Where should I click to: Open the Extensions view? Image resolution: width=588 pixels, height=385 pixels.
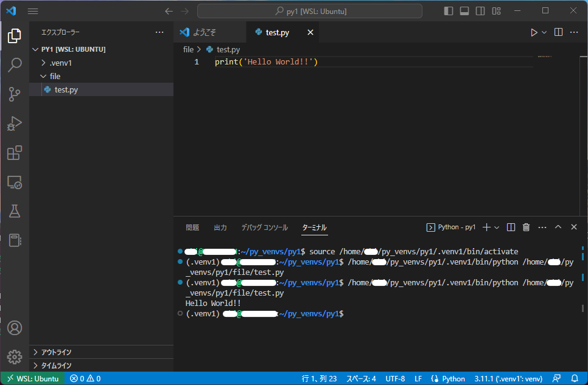(x=15, y=153)
